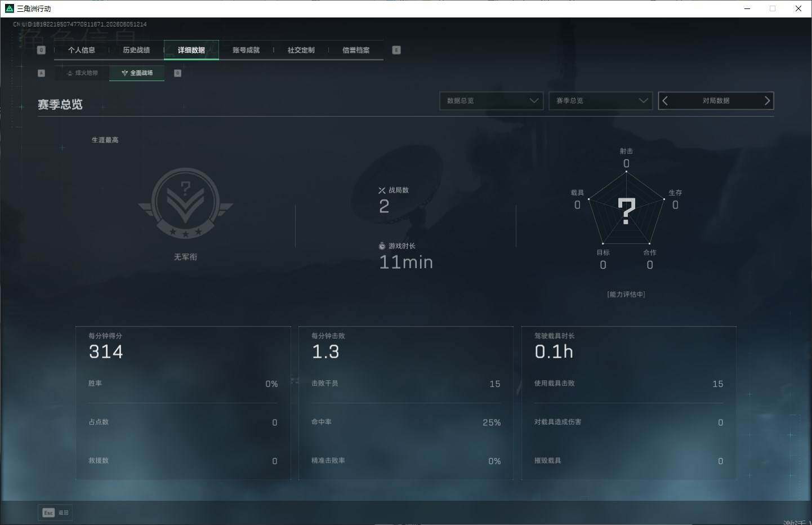812x525 pixels.
Task: Click the 占点数 row
Action: [183, 422]
